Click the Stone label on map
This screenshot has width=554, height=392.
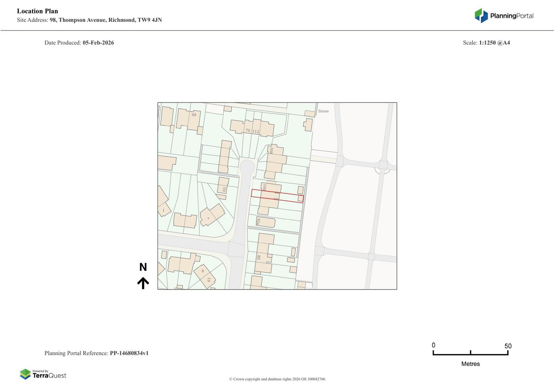[x=323, y=111]
